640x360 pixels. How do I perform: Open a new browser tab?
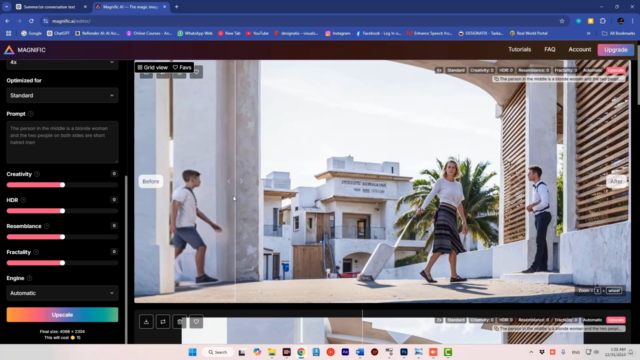(x=176, y=7)
